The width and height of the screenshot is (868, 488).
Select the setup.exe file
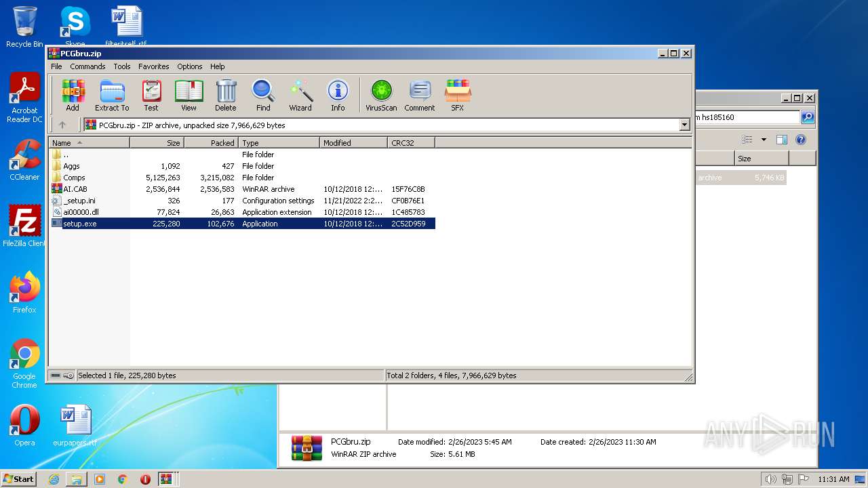(x=242, y=224)
